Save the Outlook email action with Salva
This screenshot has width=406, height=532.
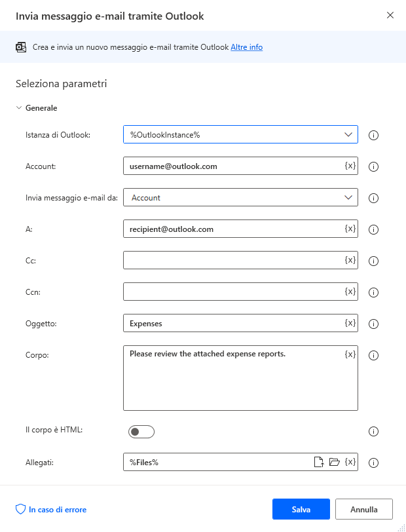[301, 509]
